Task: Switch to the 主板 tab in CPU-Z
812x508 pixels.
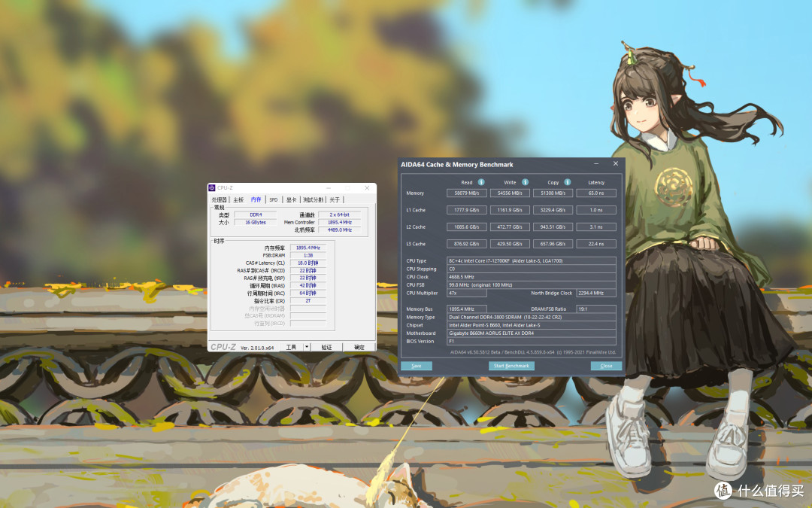Action: click(238, 199)
